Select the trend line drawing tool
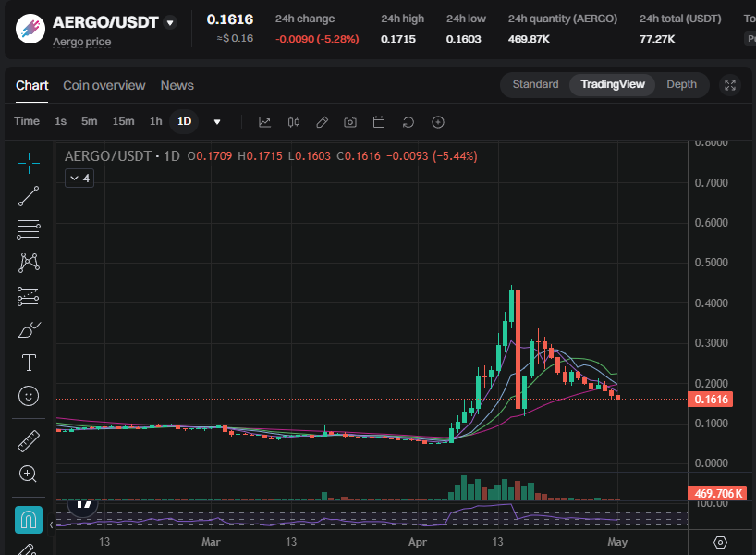 pos(29,196)
